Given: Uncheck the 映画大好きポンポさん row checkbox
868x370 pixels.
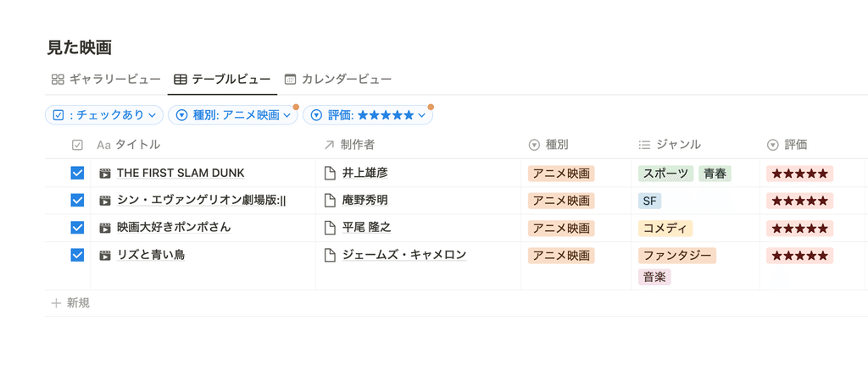Looking at the screenshot, I should pyautogui.click(x=77, y=227).
